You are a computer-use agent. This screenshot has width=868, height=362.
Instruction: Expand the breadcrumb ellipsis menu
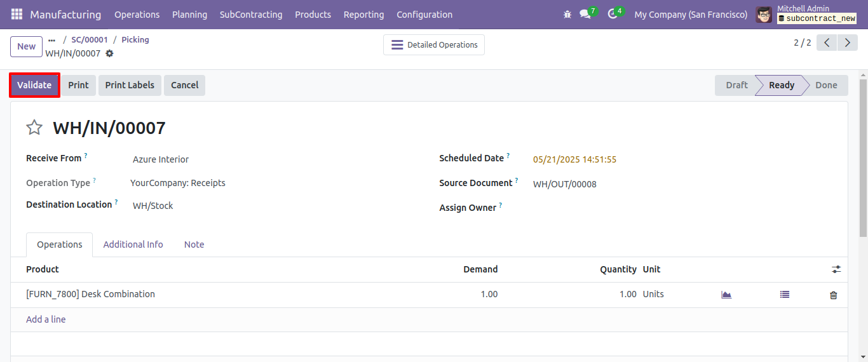[x=52, y=39]
